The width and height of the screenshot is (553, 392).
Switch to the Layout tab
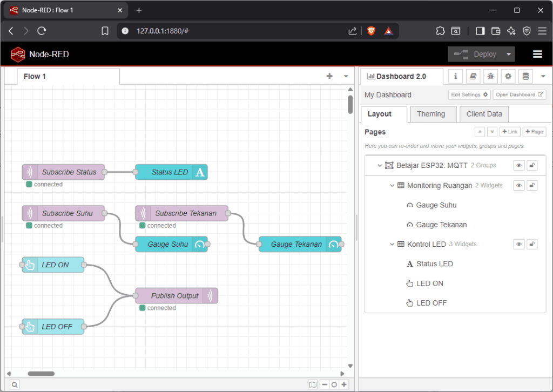click(x=384, y=114)
